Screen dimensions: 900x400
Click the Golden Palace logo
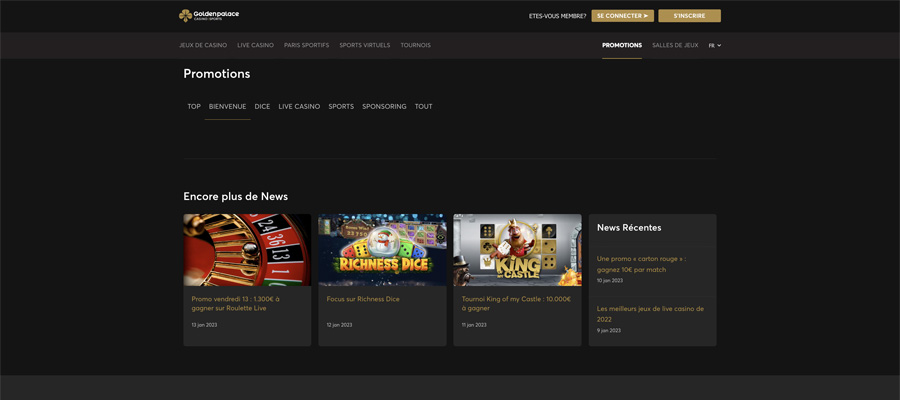pos(209,15)
